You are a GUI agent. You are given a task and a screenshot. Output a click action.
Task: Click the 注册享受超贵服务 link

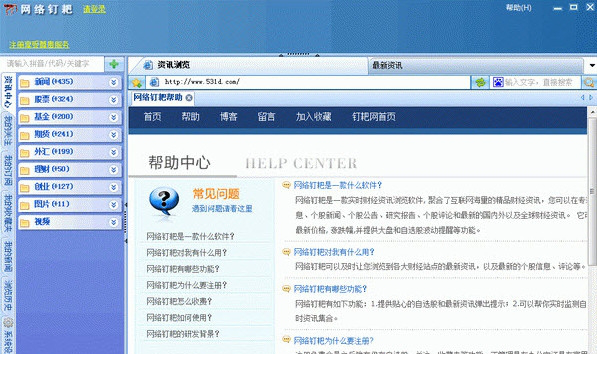tap(39, 45)
